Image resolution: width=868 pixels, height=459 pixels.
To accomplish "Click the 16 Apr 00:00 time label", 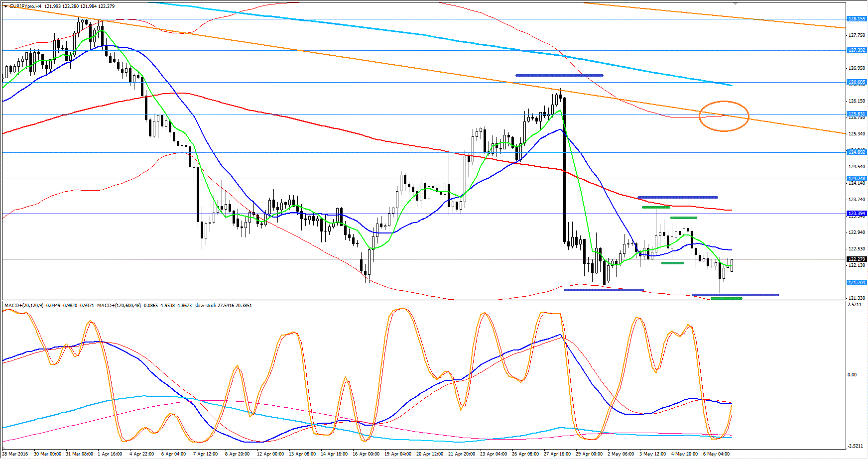I will tap(366, 454).
